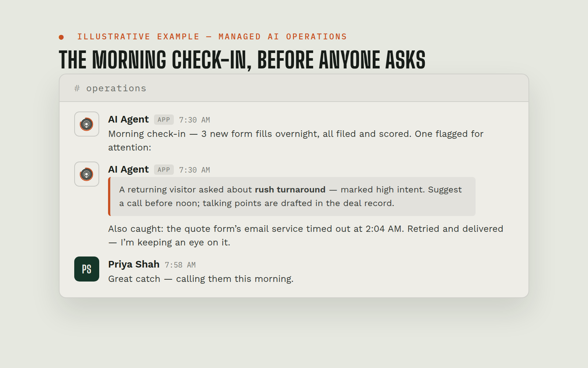Click the 7:58 AM timestamp
588x368 pixels.
pos(180,265)
